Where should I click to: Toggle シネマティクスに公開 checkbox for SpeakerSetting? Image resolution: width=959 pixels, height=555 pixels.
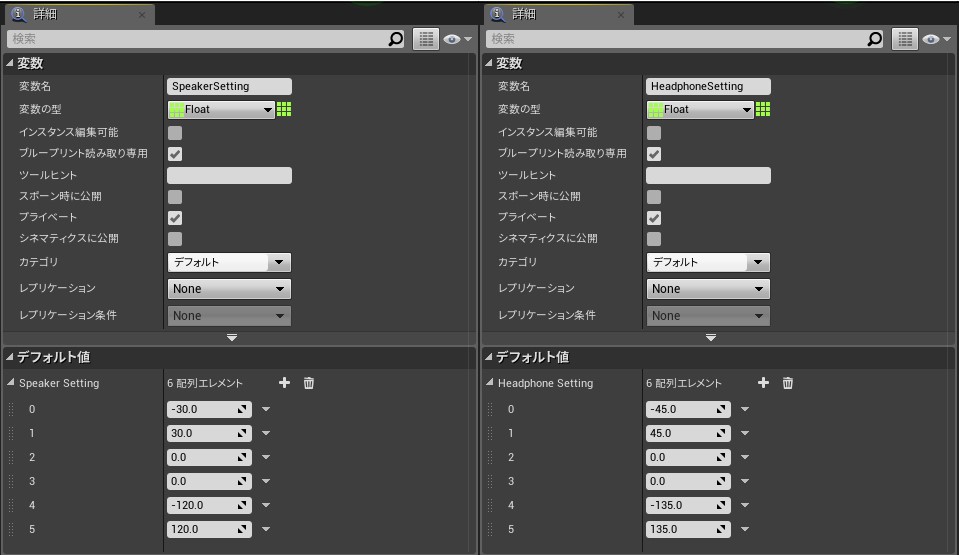tap(175, 239)
